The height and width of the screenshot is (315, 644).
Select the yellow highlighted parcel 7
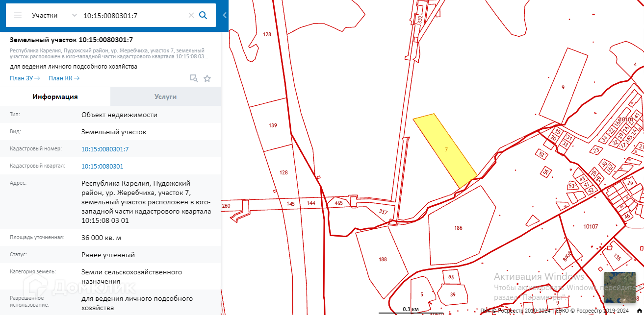click(445, 150)
